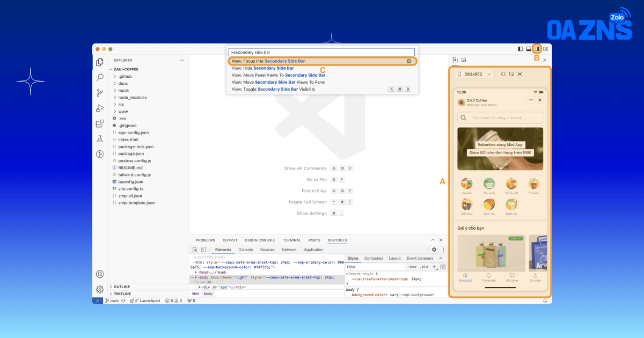The width and height of the screenshot is (644, 338).
Task: Open the Extensions view icon
Action: [x=100, y=123]
